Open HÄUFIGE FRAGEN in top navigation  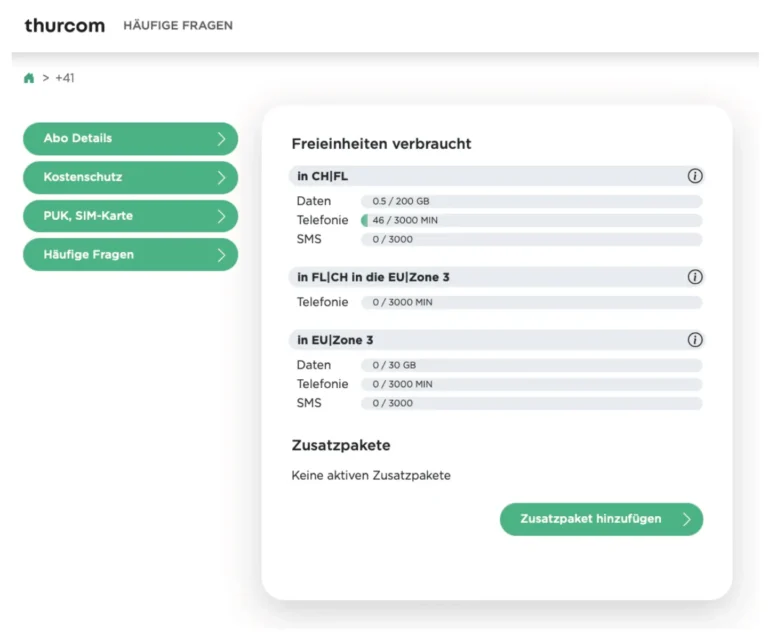178,25
